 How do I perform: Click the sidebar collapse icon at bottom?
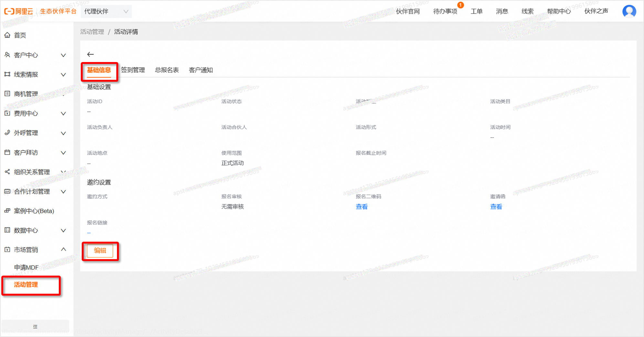(35, 327)
